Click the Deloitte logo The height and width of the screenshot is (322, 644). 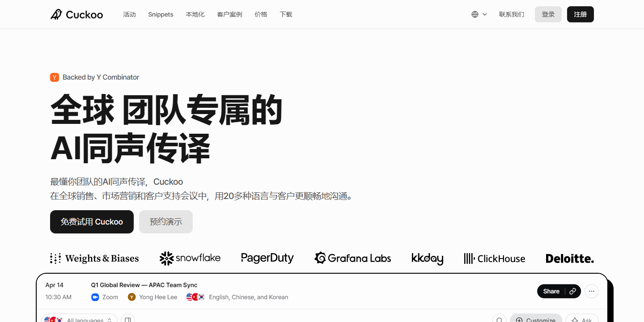coord(570,258)
